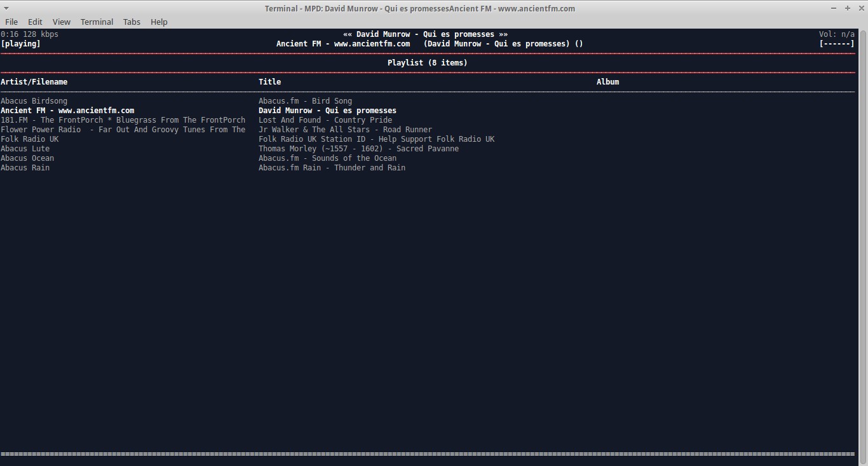
Task: Click the 'Playlist (8 items)' heading
Action: point(427,63)
